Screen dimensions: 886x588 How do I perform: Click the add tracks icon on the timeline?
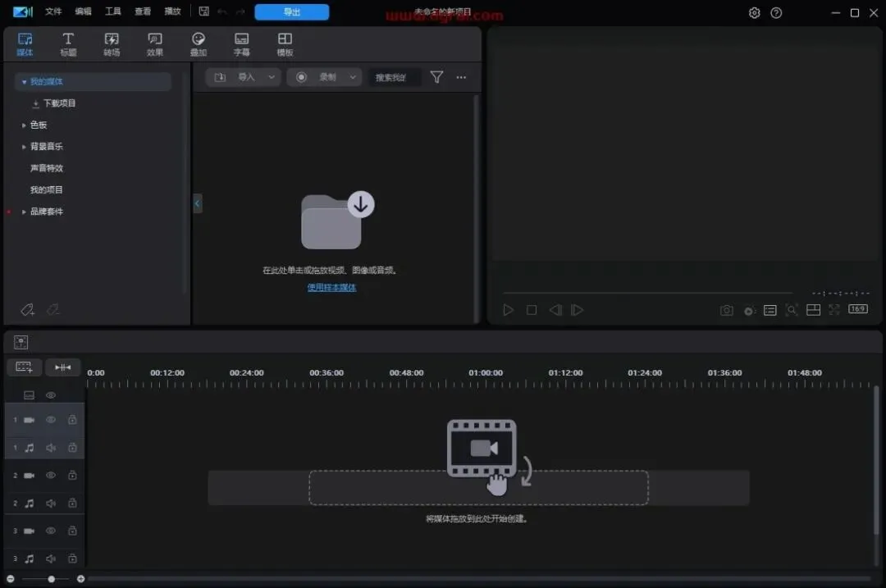(x=24, y=367)
